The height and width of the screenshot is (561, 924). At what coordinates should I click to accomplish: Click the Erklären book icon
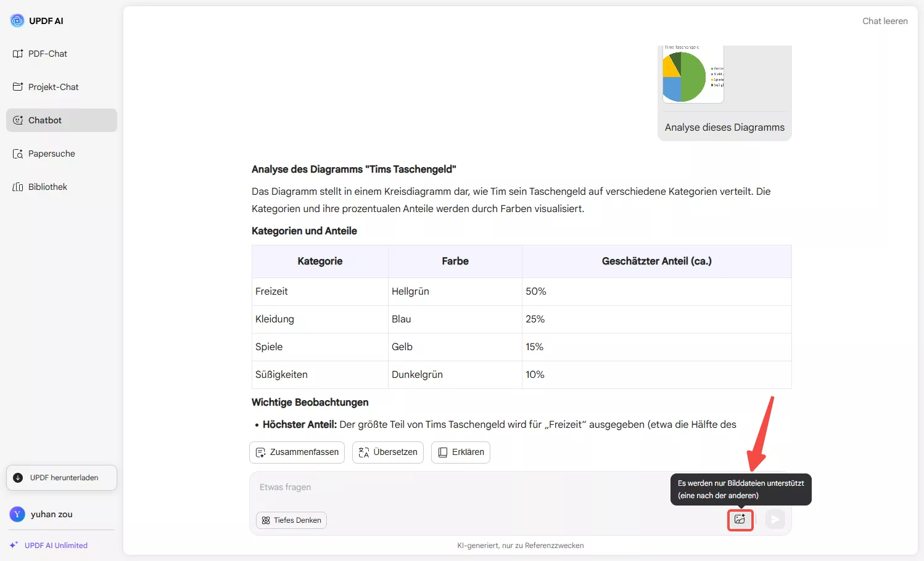click(442, 452)
